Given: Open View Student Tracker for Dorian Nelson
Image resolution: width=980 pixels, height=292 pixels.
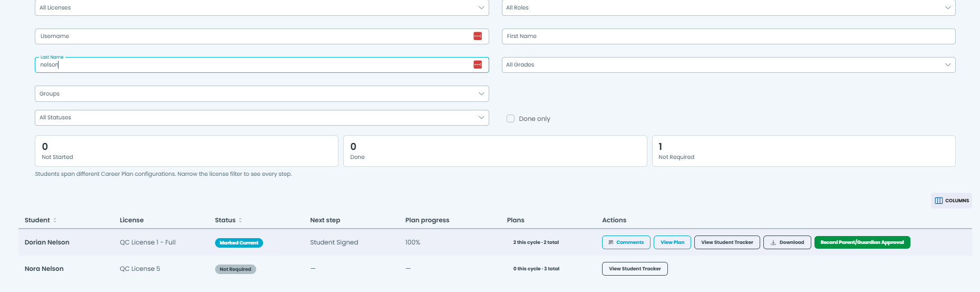Looking at the screenshot, I should (x=727, y=242).
